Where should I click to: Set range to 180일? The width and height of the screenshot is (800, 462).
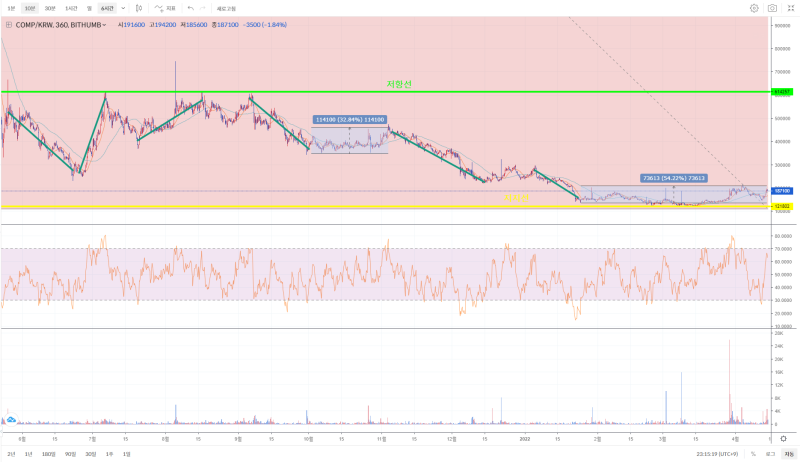48,454
